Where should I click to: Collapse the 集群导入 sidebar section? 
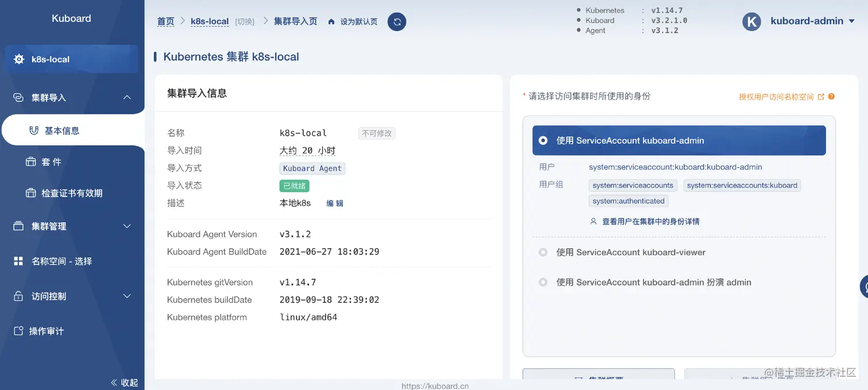pos(127,98)
